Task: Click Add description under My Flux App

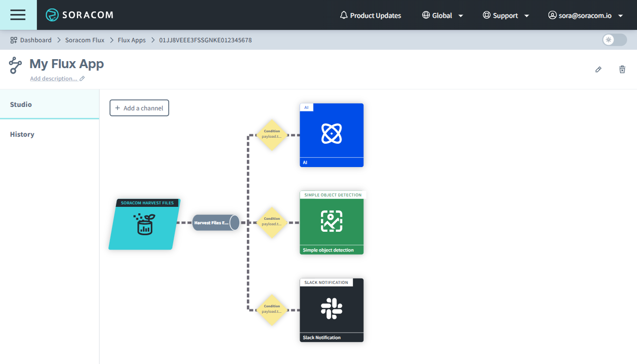Action: coord(53,78)
